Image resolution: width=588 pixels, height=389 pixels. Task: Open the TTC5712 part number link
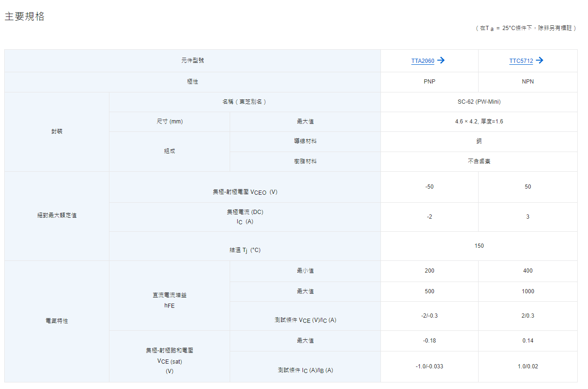(x=521, y=61)
